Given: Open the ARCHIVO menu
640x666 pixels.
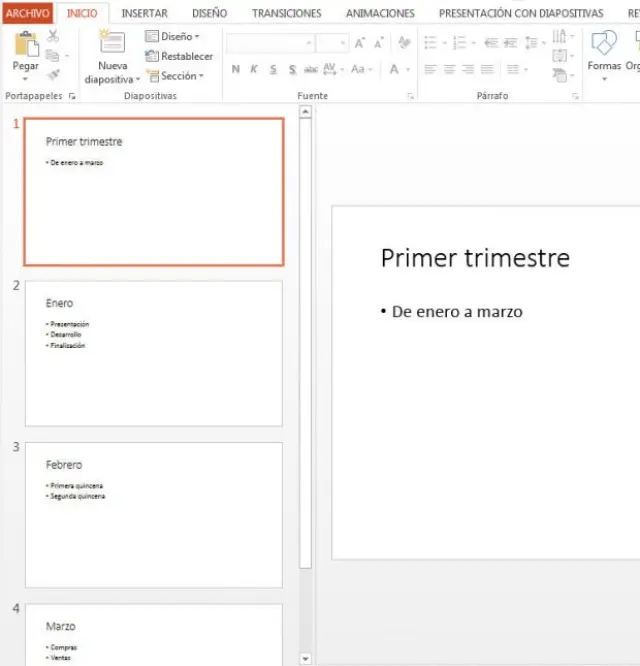Looking at the screenshot, I should 27,13.
